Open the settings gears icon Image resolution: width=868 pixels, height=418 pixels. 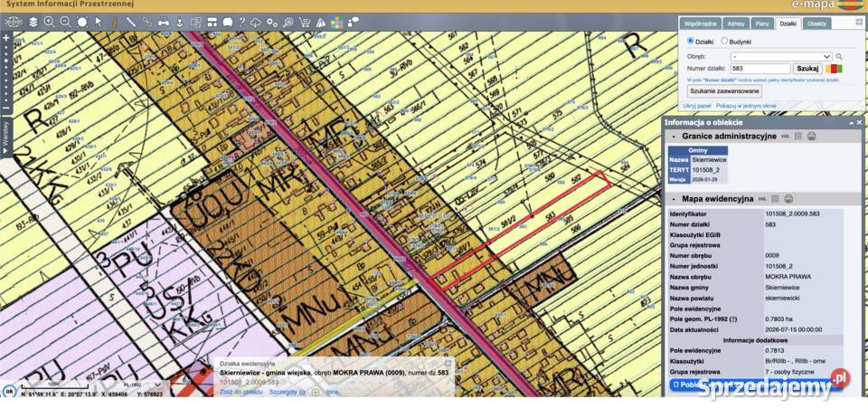[272, 22]
